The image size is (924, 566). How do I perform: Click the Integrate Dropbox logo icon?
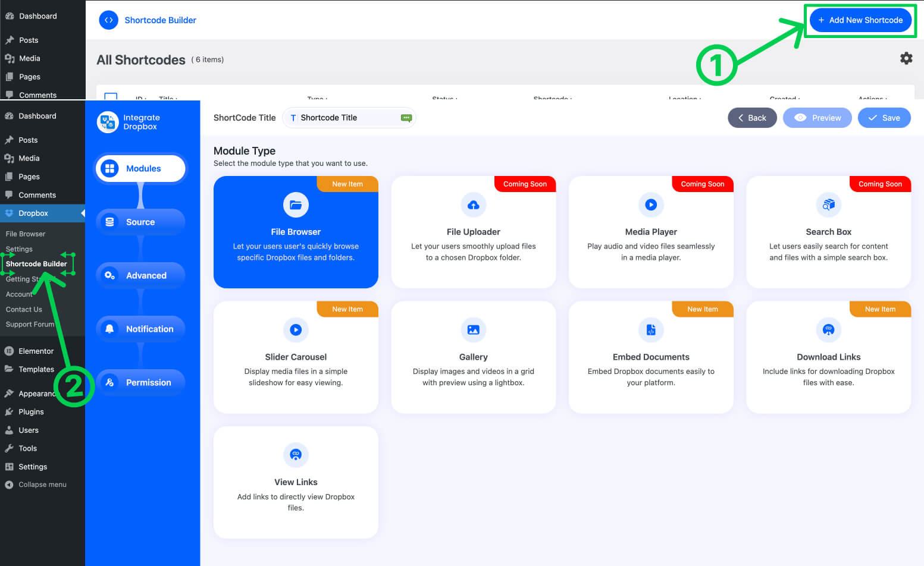(108, 122)
